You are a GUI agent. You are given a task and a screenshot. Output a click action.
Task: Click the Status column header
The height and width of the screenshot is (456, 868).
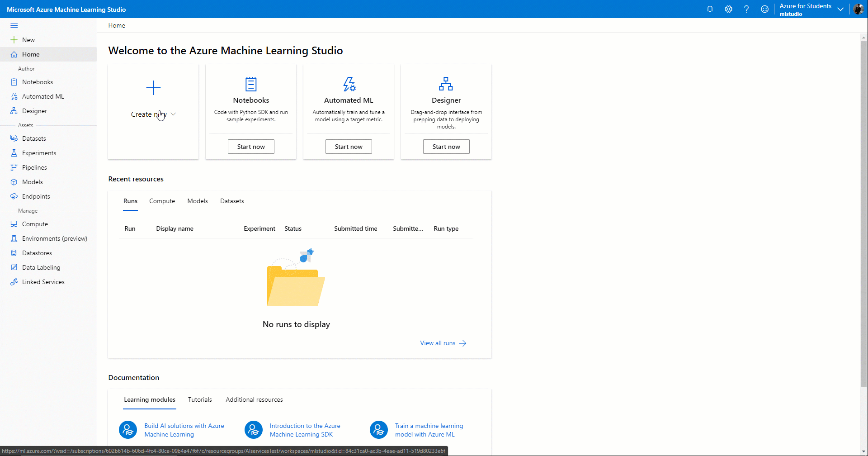(293, 228)
